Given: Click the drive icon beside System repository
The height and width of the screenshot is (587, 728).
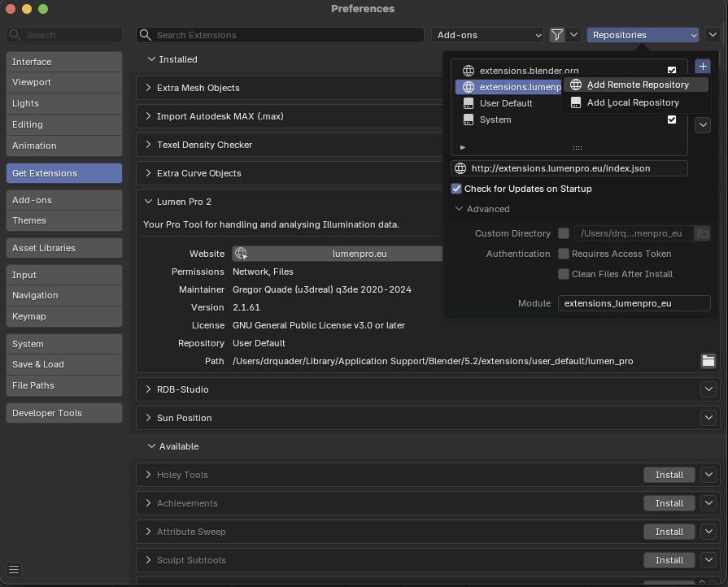Looking at the screenshot, I should point(468,120).
